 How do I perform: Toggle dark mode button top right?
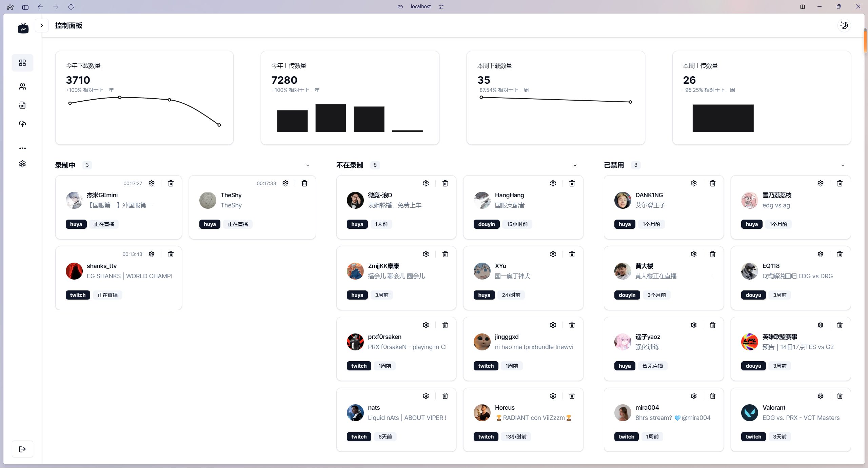coord(844,25)
